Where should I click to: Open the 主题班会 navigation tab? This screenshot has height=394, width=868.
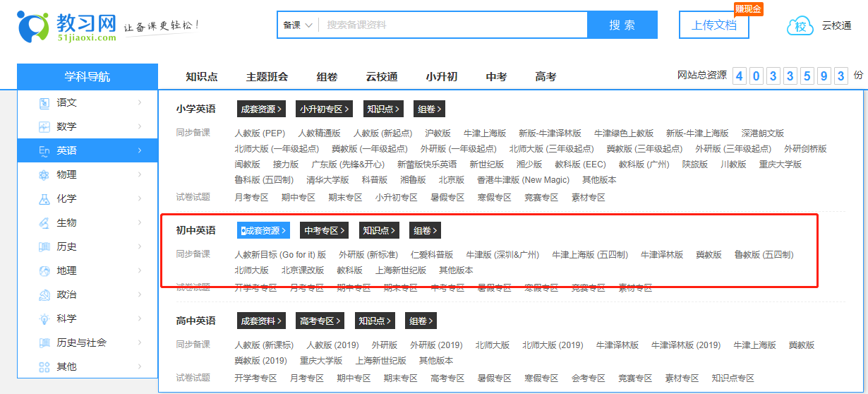[x=267, y=77]
